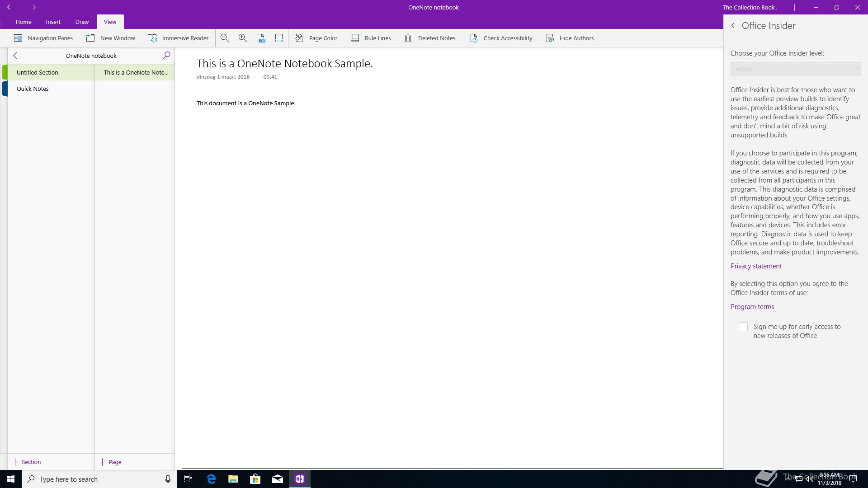The height and width of the screenshot is (488, 868).
Task: Open a New Window
Action: click(x=111, y=38)
